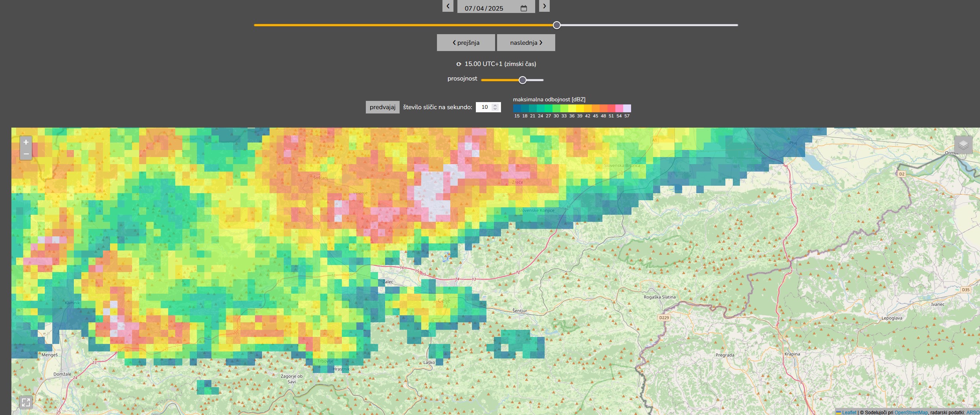This screenshot has width=980, height=415.
Task: Zoom in on the radar map
Action: click(x=26, y=142)
